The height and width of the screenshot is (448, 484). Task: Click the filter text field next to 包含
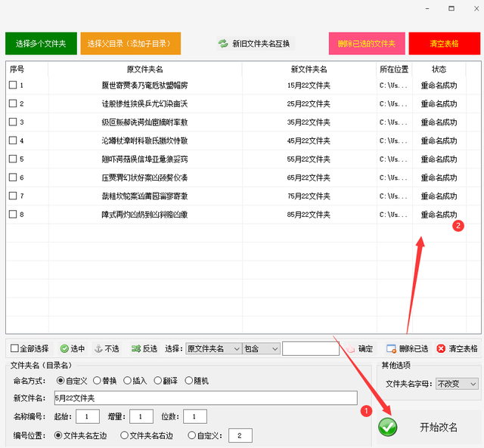point(311,349)
